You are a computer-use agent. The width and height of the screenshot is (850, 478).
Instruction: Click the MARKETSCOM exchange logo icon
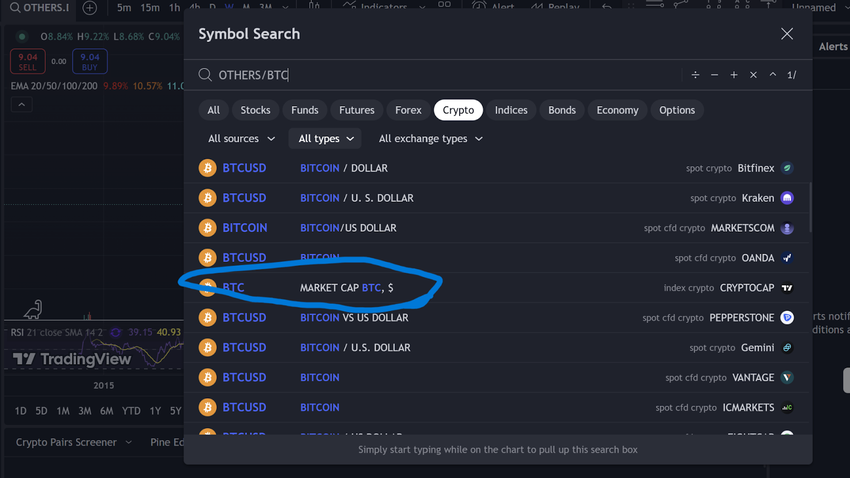[x=787, y=228]
